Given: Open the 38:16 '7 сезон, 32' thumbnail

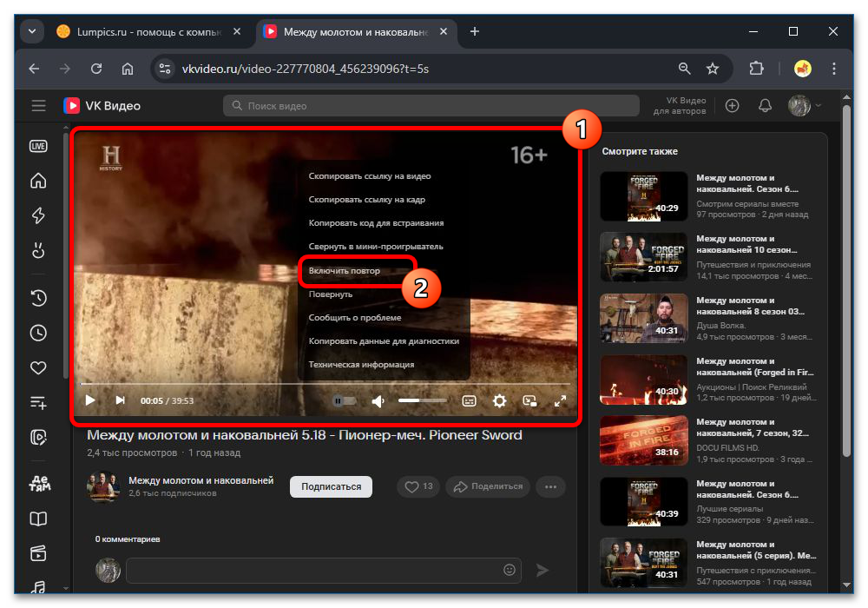Looking at the screenshot, I should (x=644, y=440).
